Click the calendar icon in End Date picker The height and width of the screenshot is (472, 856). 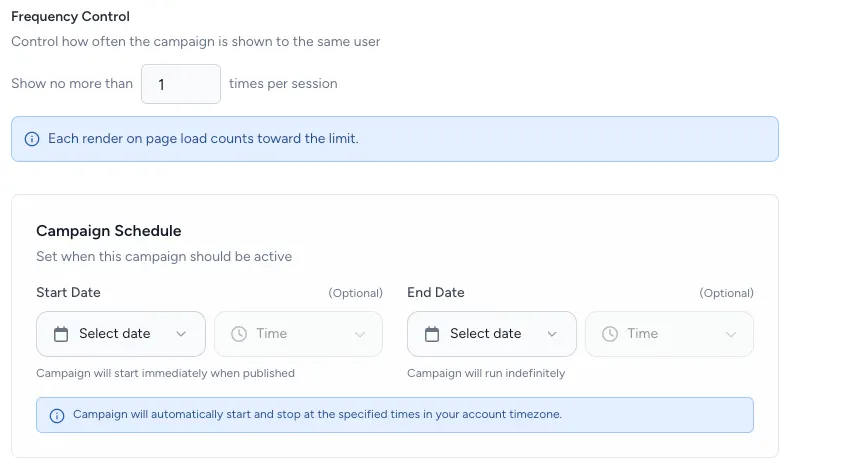coord(432,334)
